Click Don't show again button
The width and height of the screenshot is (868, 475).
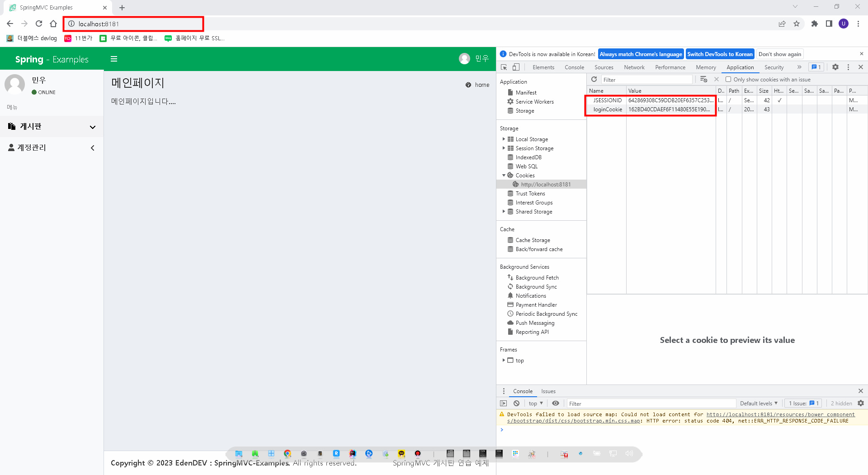coord(780,54)
